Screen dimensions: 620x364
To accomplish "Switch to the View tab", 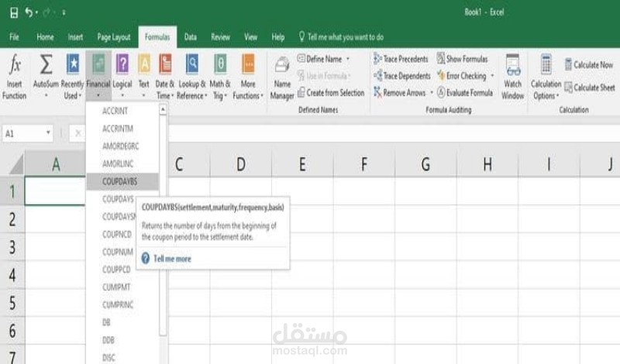I will click(x=250, y=37).
